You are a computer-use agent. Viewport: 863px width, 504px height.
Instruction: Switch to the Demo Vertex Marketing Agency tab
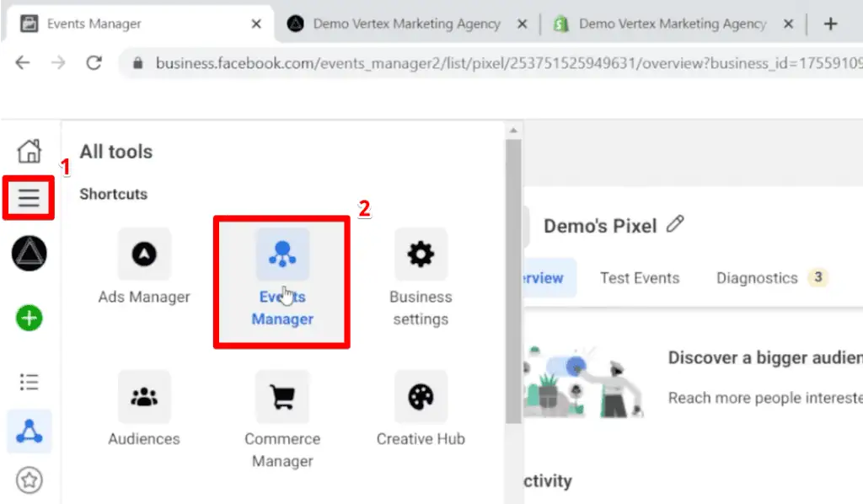[405, 23]
